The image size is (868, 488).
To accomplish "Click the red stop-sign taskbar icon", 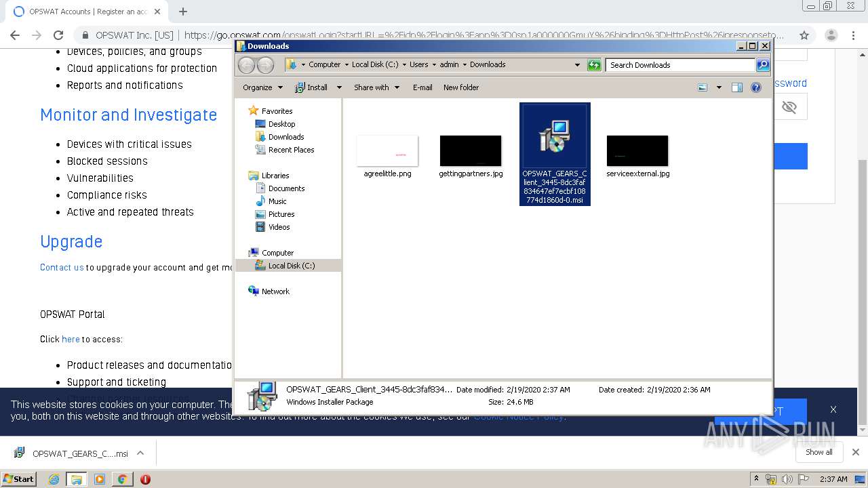I will (145, 479).
